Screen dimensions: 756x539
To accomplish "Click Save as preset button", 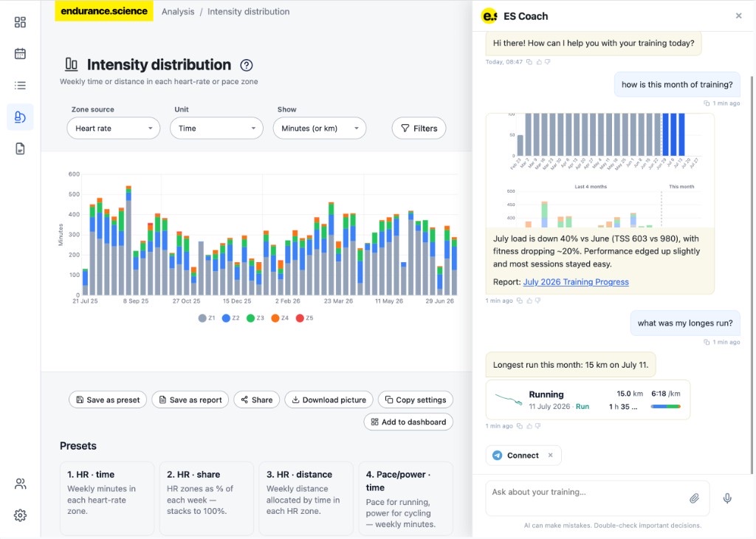I will (108, 399).
